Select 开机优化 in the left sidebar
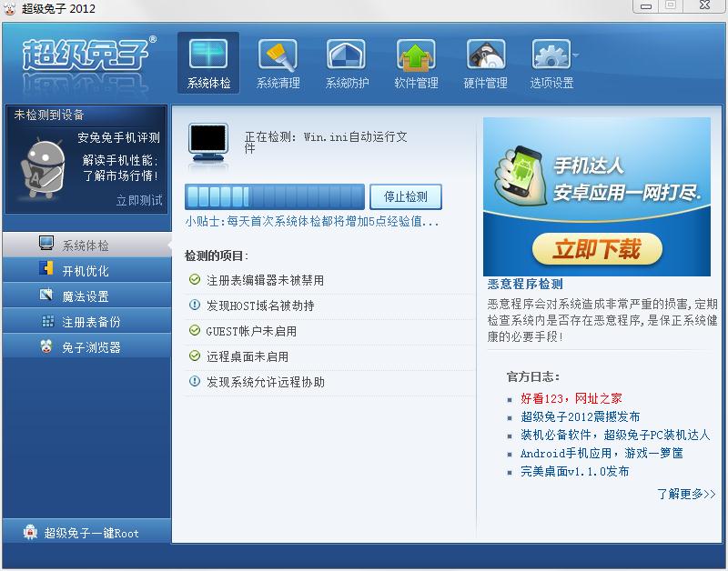Viewport: 728px width, 571px height. [86, 270]
